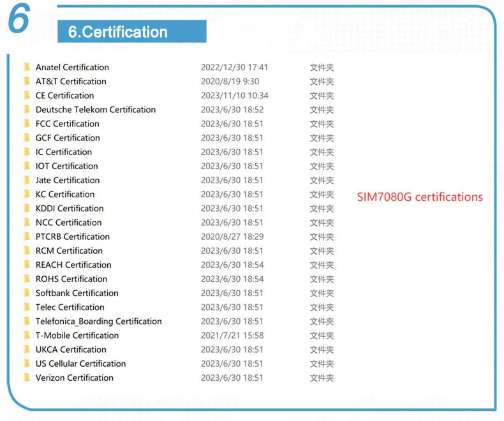Image resolution: width=504 pixels, height=421 pixels.
Task: Click the date 2023/11/10 10:34
Action: coord(235,96)
